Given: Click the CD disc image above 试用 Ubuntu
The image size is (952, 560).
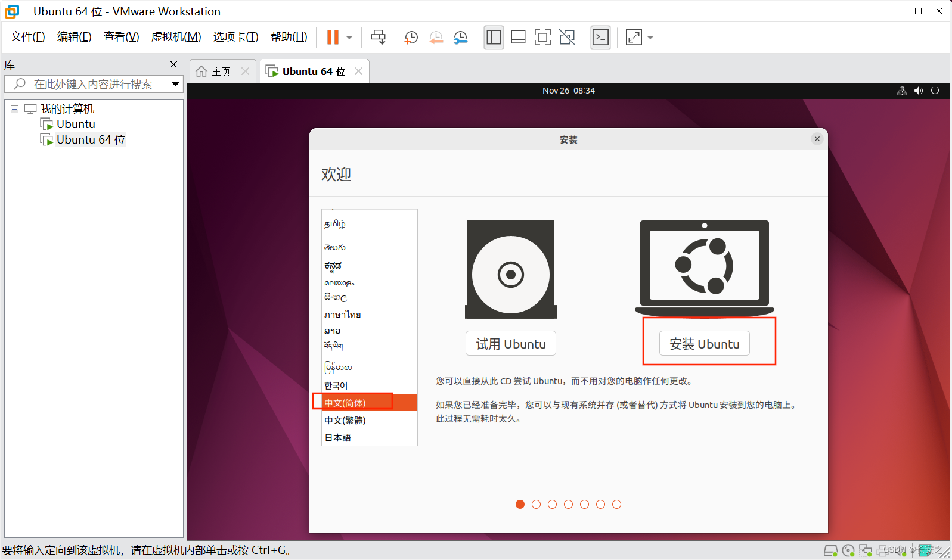Looking at the screenshot, I should pos(511,269).
